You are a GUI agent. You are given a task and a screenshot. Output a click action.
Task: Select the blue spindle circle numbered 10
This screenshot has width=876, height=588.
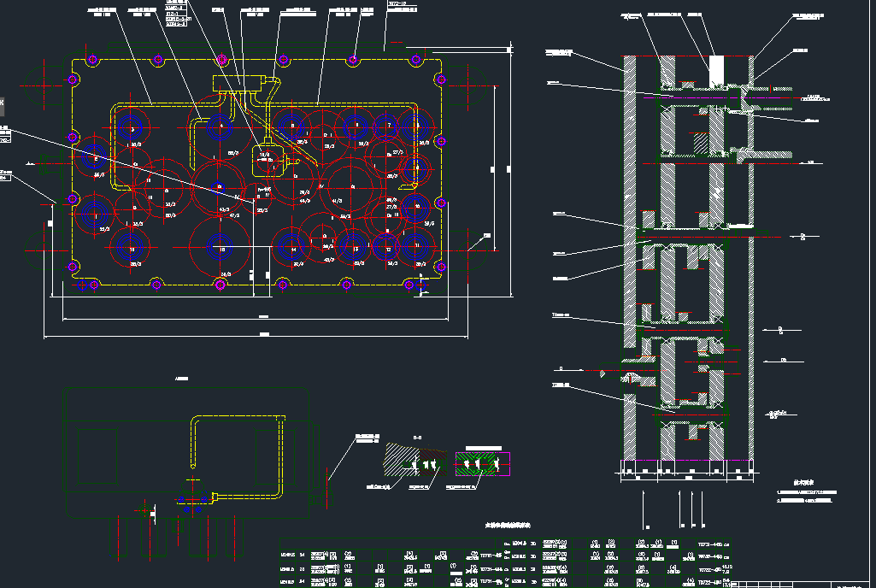tap(415, 208)
